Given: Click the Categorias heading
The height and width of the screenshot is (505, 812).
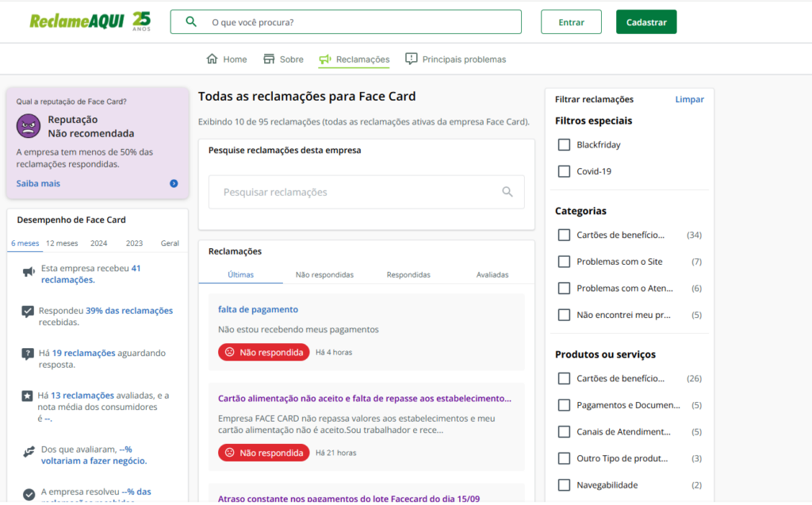Looking at the screenshot, I should [580, 211].
